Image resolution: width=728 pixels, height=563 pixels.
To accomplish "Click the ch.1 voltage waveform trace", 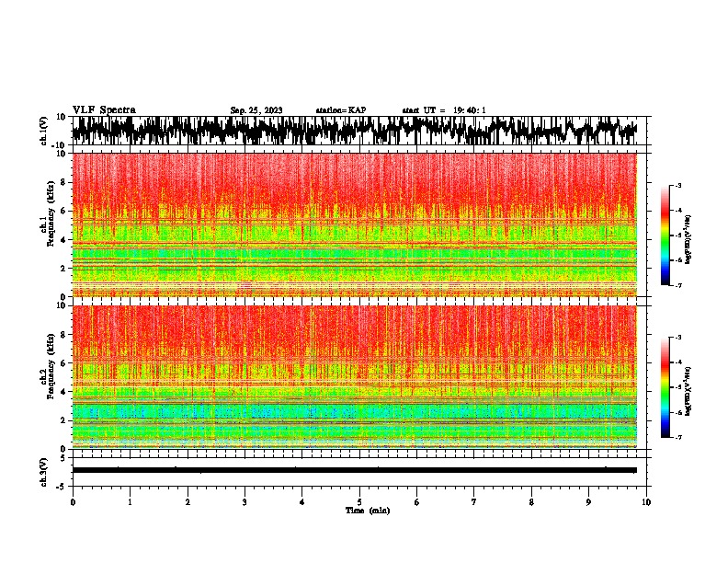I will [354, 131].
